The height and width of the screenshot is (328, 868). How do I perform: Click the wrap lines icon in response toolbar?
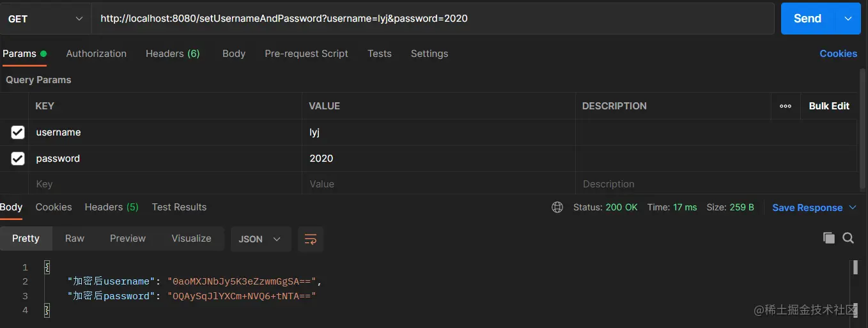(311, 239)
